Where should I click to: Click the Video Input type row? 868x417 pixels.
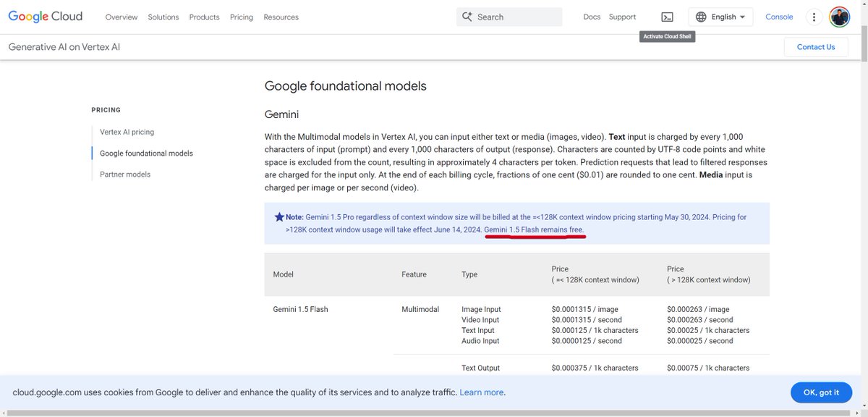pos(480,319)
